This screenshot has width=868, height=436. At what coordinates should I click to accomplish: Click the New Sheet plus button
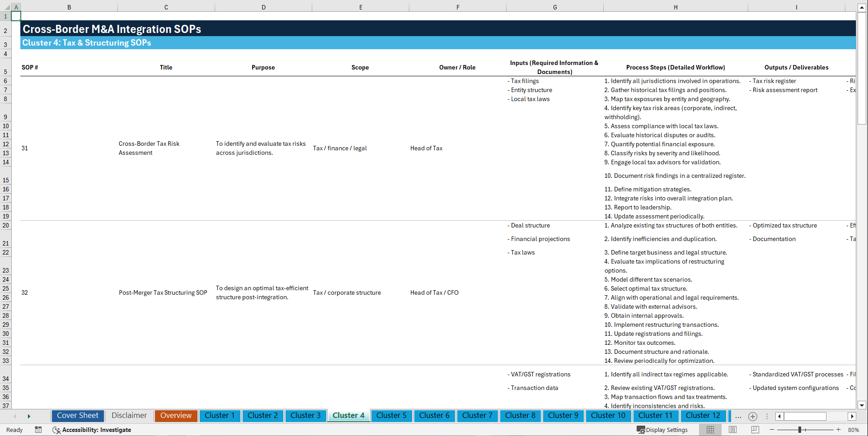click(x=753, y=416)
